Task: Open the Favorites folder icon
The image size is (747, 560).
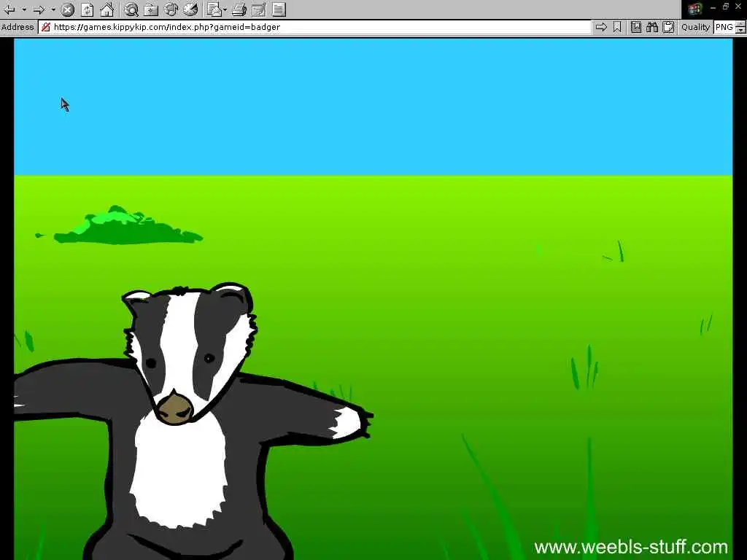Action: [150, 9]
